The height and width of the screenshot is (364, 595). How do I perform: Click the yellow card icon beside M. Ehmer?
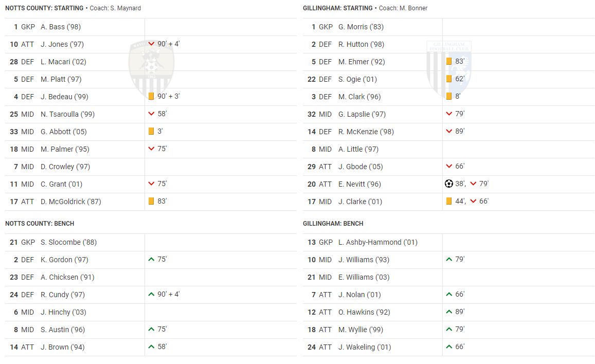click(449, 61)
